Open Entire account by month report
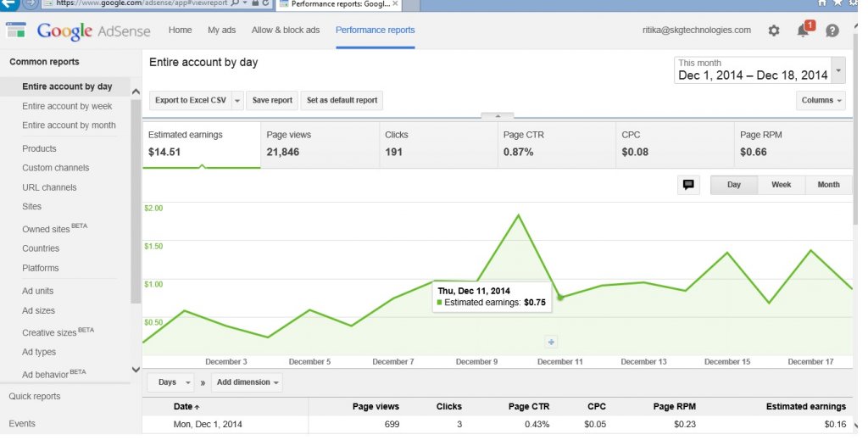Image resolution: width=868 pixels, height=440 pixels. [69, 125]
